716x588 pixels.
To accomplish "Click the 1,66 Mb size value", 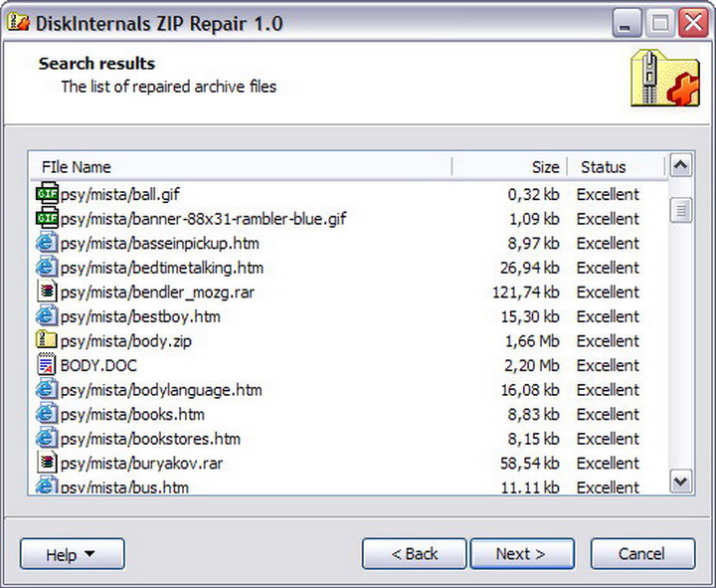I will click(532, 341).
